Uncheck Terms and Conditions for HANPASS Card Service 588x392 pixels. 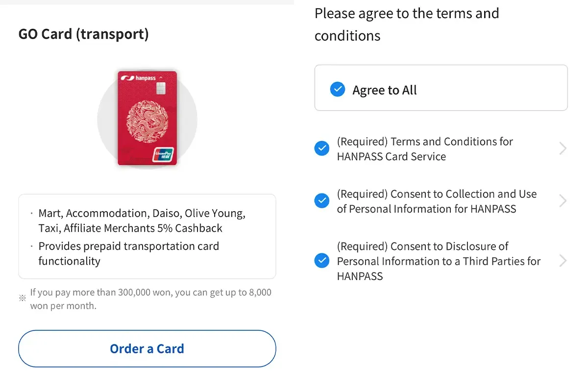pyautogui.click(x=322, y=148)
